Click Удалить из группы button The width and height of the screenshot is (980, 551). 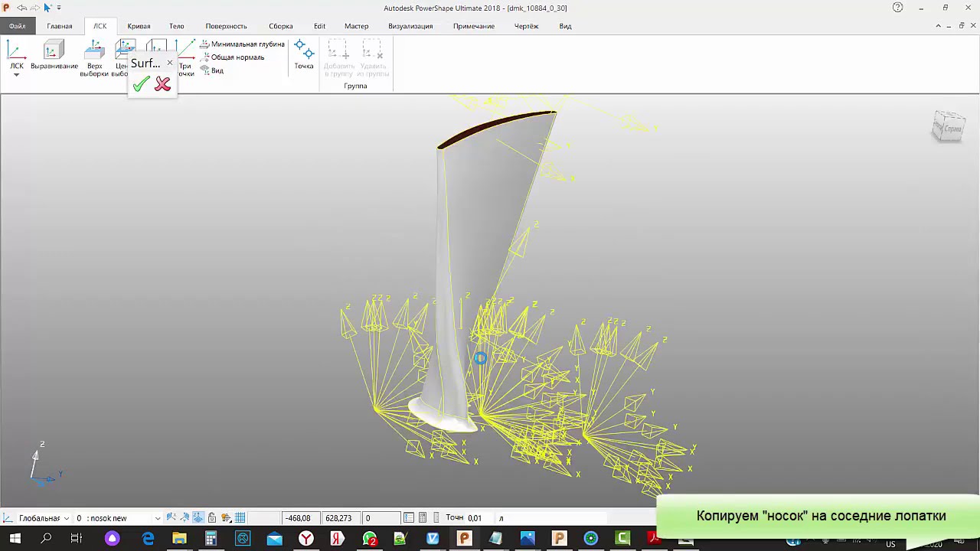pyautogui.click(x=372, y=58)
